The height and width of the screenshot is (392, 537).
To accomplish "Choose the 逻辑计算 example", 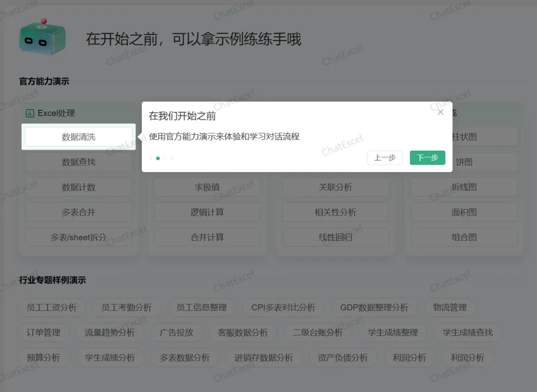I will tap(207, 212).
